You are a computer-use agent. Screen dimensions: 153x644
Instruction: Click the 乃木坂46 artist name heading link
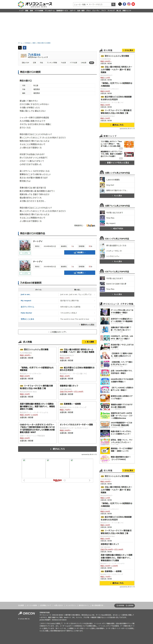(34, 54)
